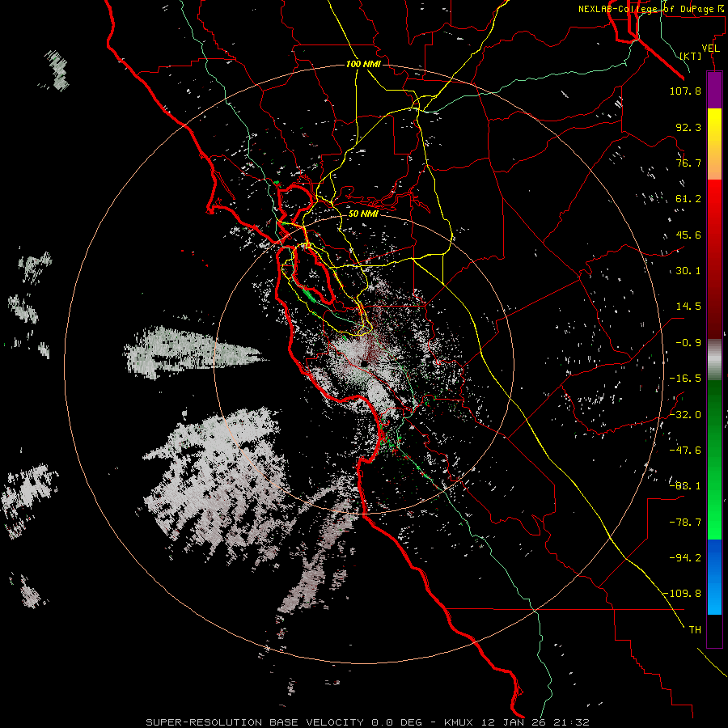Click the -0.9 velocity scale value
Screen dimensions: 728x728
point(688,343)
